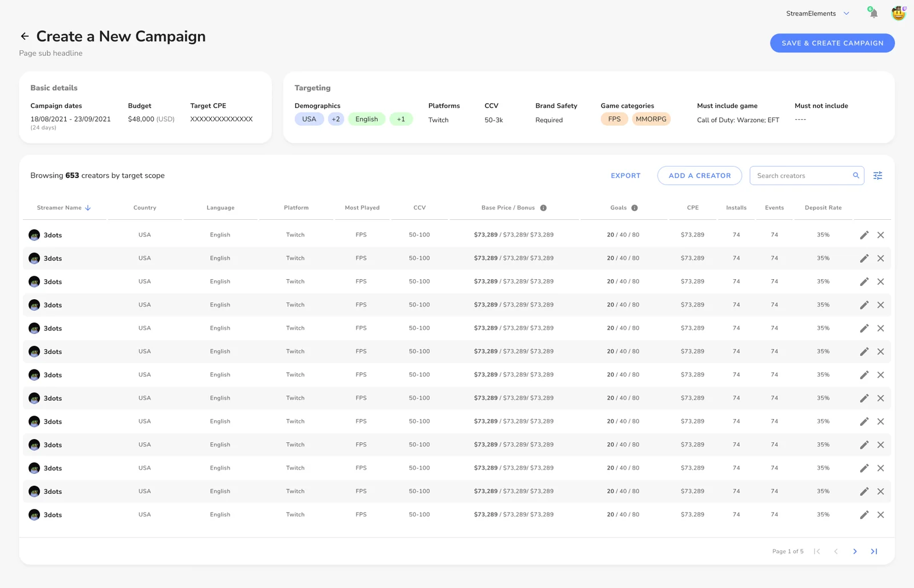Expand the +2 demographics countries tag
This screenshot has width=914, height=588.
(x=336, y=119)
